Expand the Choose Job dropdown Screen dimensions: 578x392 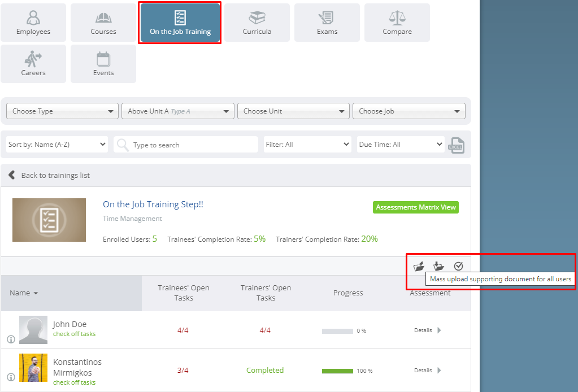point(409,111)
